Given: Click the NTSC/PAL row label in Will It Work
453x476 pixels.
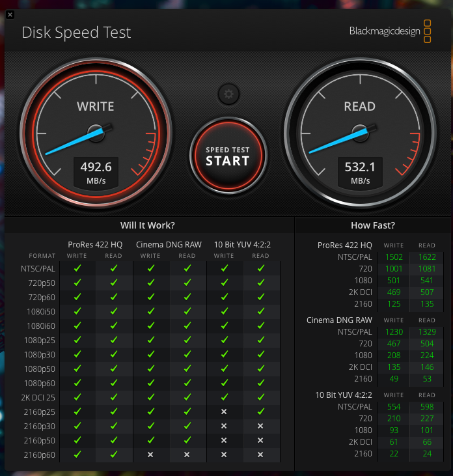Looking at the screenshot, I should (x=38, y=269).
